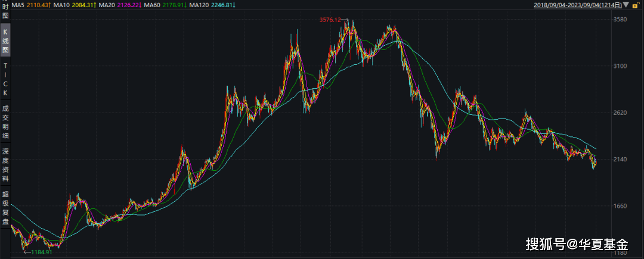Click the 3100 price axis label
Image resolution: width=644 pixels, height=259 pixels.
point(620,66)
